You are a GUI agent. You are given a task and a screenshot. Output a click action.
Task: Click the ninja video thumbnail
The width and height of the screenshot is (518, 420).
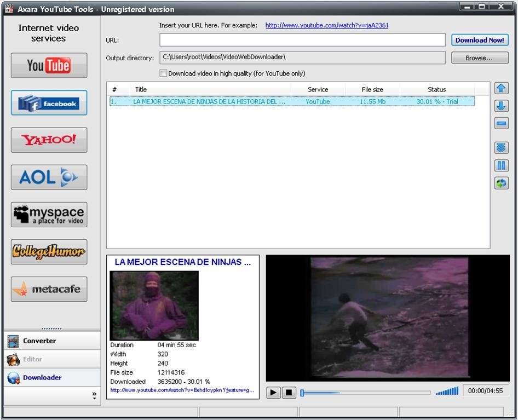click(154, 306)
